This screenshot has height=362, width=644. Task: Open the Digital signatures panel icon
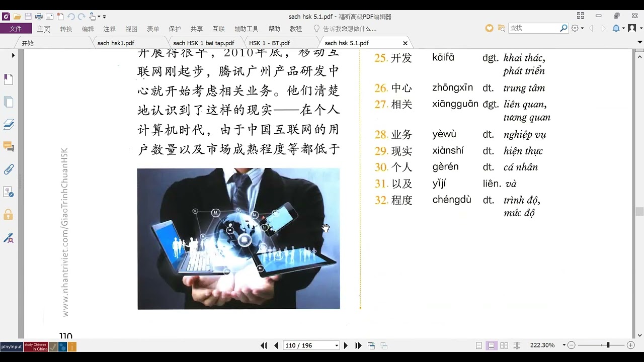pos(9,237)
